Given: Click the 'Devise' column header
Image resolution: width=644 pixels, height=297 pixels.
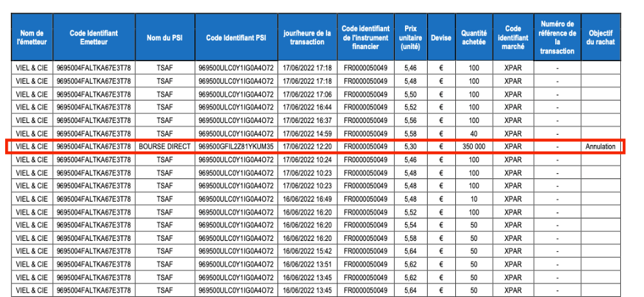Looking at the screenshot, I should tap(441, 37).
